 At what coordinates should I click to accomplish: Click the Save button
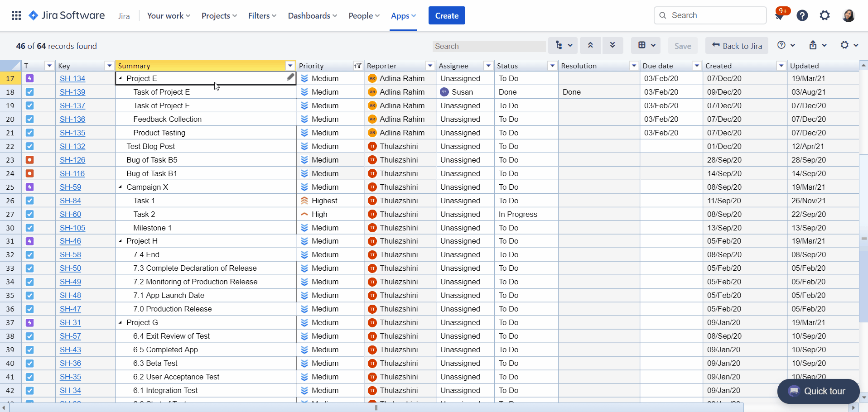(x=683, y=45)
